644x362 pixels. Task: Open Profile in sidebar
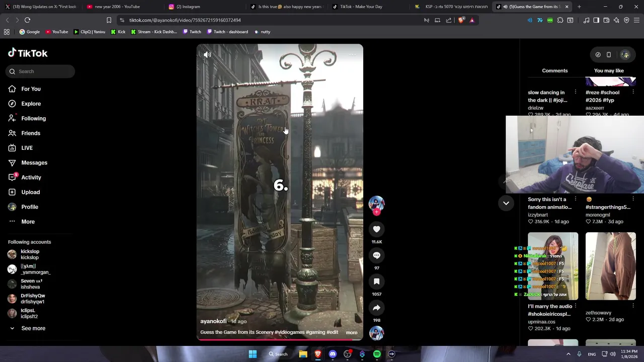[x=30, y=207]
